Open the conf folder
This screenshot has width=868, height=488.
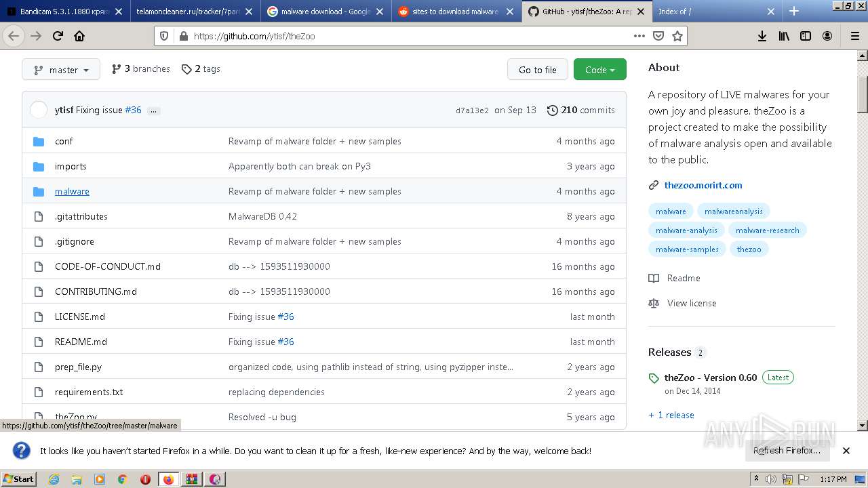(64, 141)
